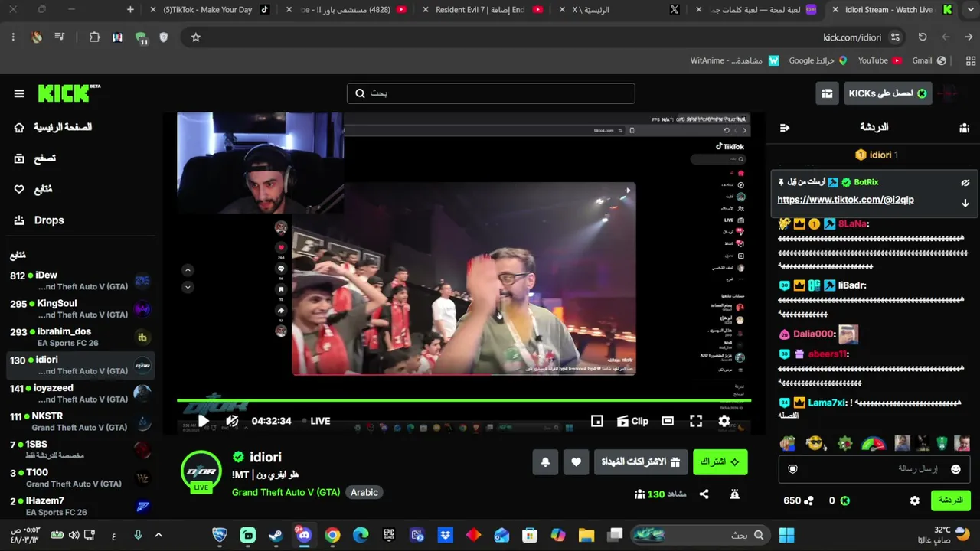This screenshot has height=551, width=980.
Task: Send the chat message button
Action: click(950, 500)
